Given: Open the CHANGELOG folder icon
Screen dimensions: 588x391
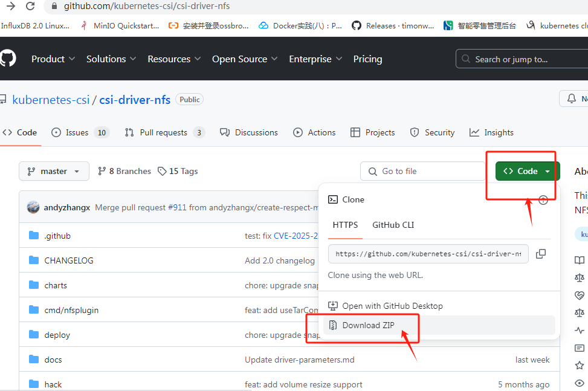Looking at the screenshot, I should (34, 260).
